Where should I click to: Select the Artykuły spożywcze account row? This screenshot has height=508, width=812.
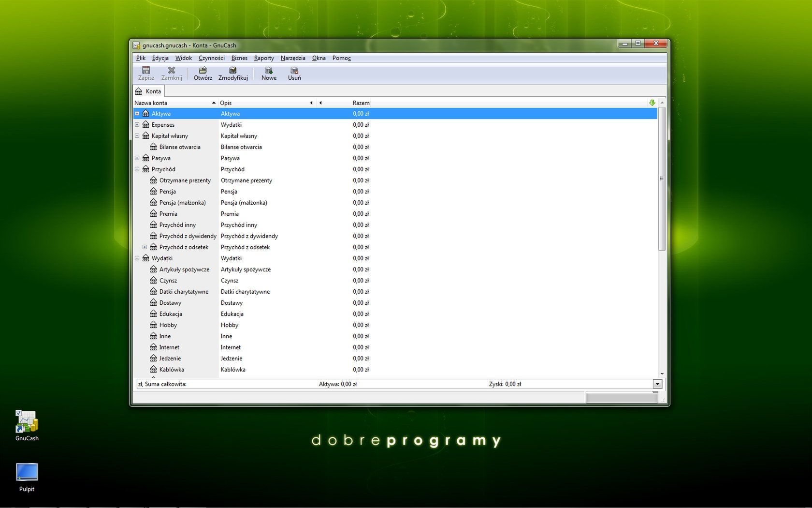(395, 269)
